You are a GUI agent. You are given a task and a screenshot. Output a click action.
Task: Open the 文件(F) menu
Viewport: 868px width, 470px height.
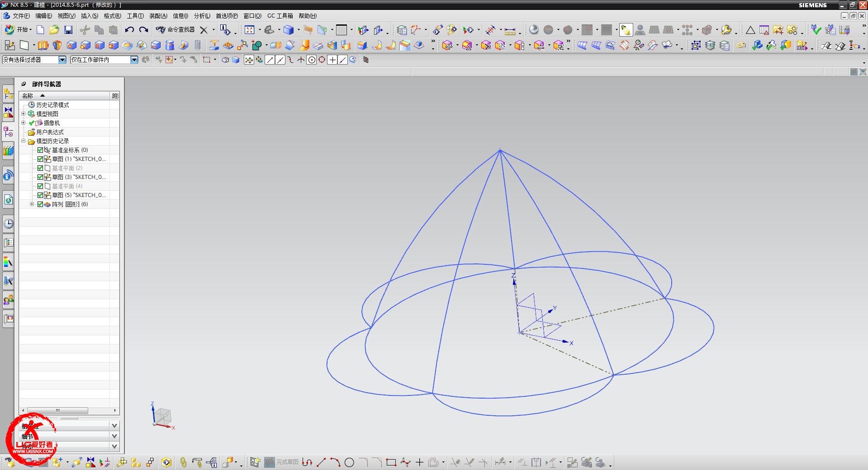[21, 16]
